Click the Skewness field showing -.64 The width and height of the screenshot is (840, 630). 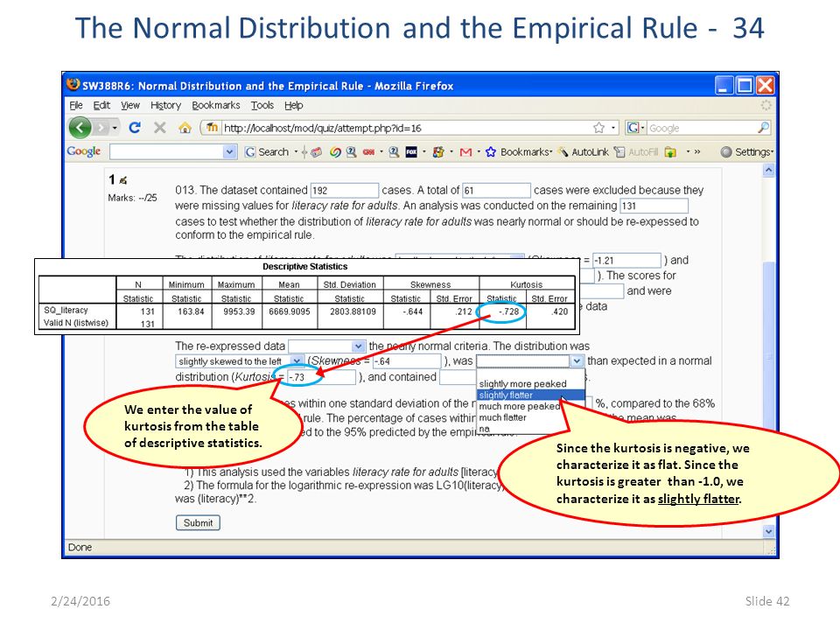[x=407, y=361]
